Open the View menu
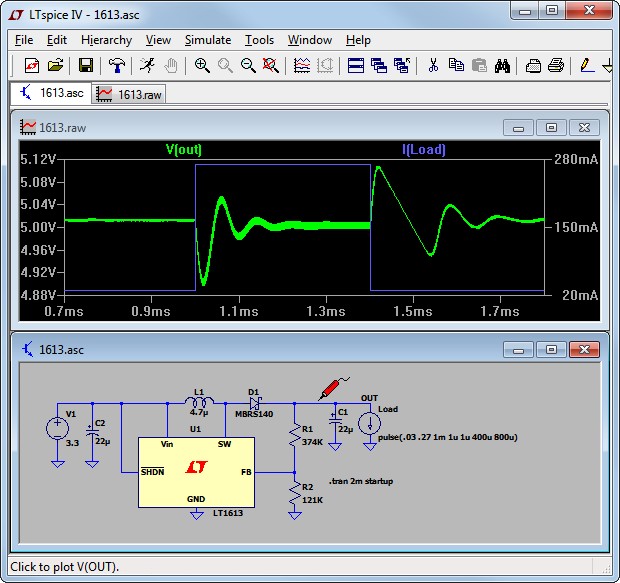The image size is (620, 583). 158,40
